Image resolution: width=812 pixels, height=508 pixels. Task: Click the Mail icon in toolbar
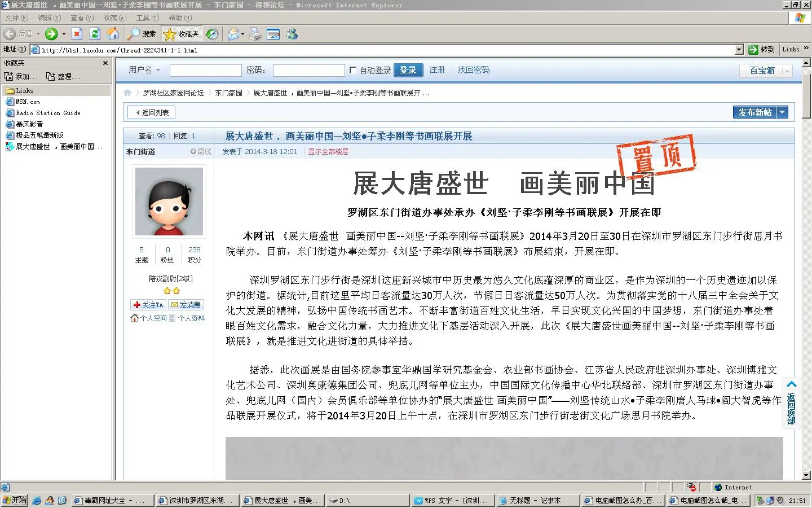tap(232, 34)
